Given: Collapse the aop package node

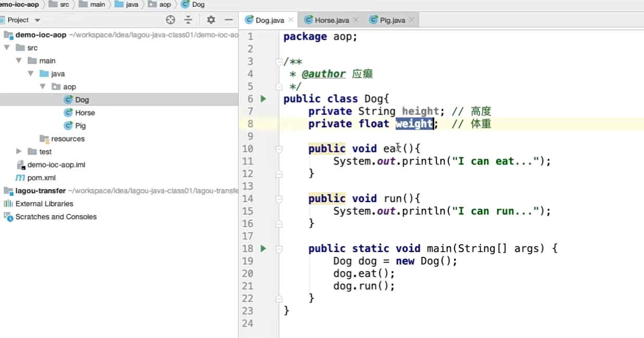Looking at the screenshot, I should (43, 86).
